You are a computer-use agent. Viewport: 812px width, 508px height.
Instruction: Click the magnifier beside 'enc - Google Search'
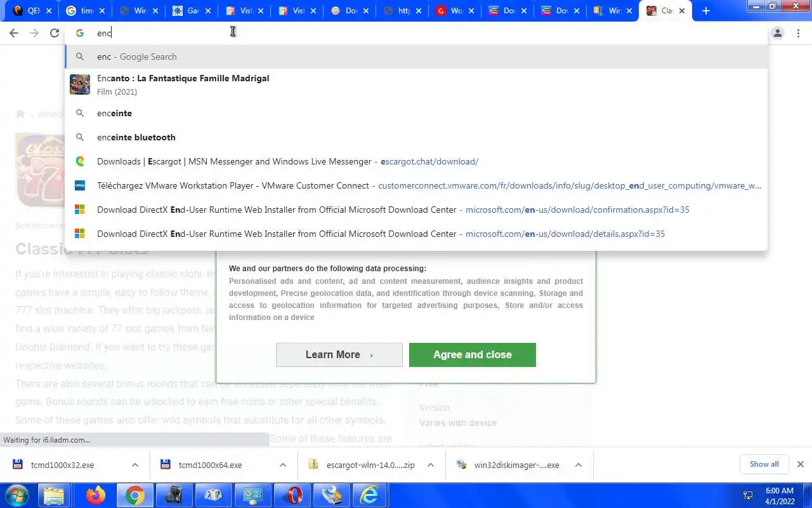coord(80,57)
